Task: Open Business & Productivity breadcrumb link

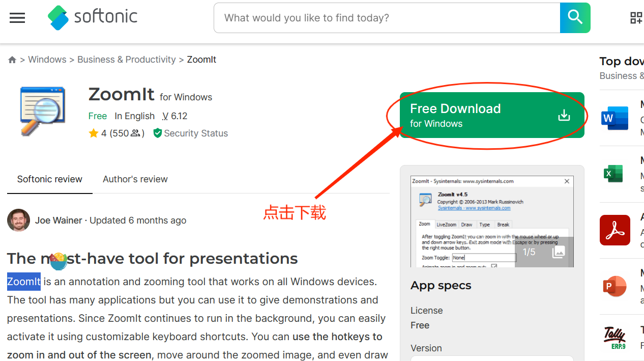Action: (127, 60)
